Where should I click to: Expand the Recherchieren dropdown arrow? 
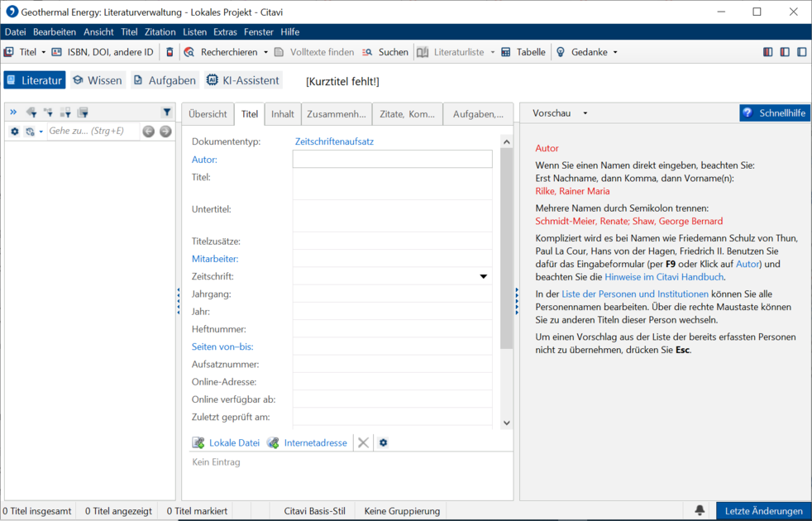pyautogui.click(x=265, y=52)
